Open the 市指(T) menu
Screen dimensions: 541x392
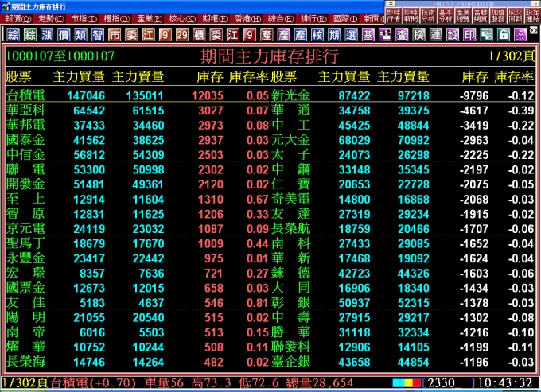pyautogui.click(x=84, y=18)
